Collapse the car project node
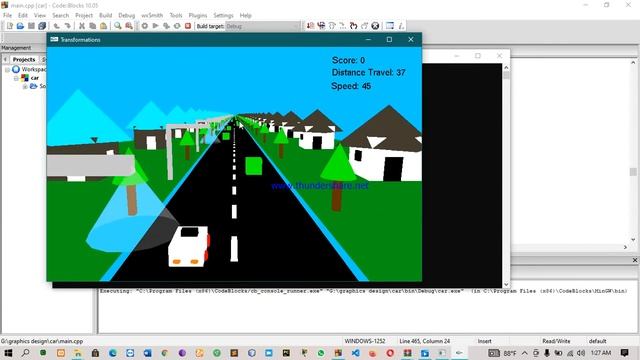 point(16,78)
